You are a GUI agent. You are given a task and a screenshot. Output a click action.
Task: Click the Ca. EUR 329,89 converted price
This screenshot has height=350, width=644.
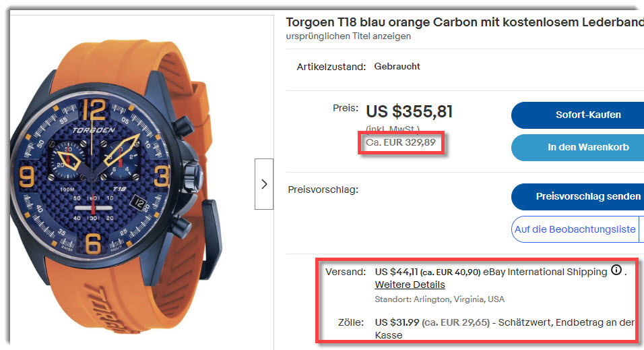pyautogui.click(x=400, y=142)
